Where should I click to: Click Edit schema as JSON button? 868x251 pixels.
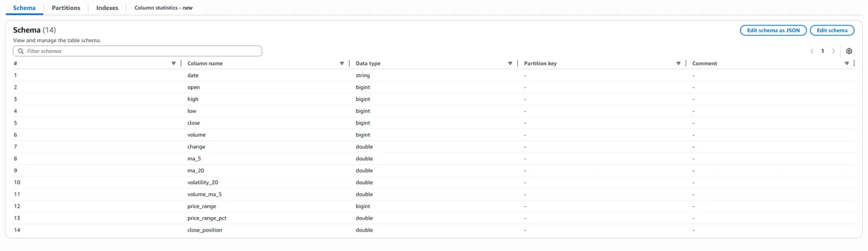(773, 30)
